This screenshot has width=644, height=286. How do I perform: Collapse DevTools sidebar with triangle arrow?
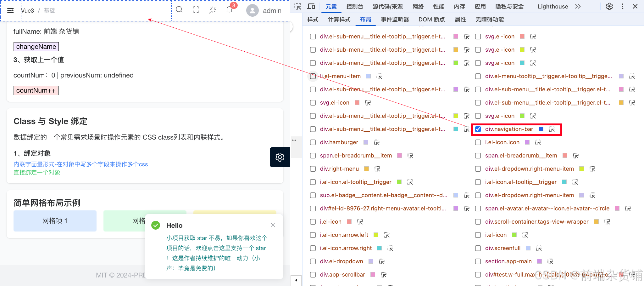296,280
